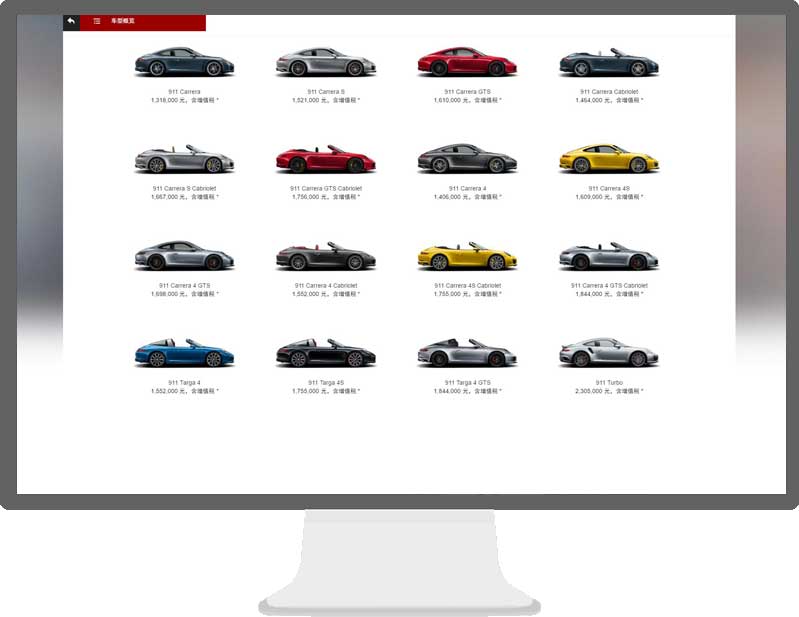The height and width of the screenshot is (617, 799).
Task: Click the back arrow icon
Action: 71,21
